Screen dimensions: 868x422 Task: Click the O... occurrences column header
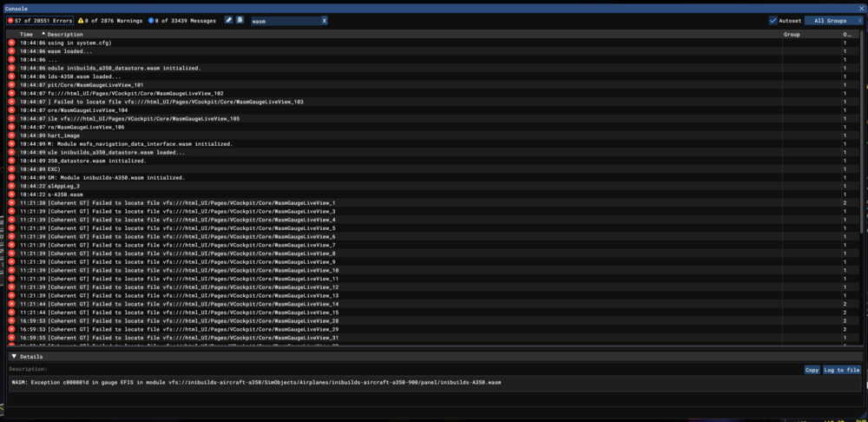847,35
